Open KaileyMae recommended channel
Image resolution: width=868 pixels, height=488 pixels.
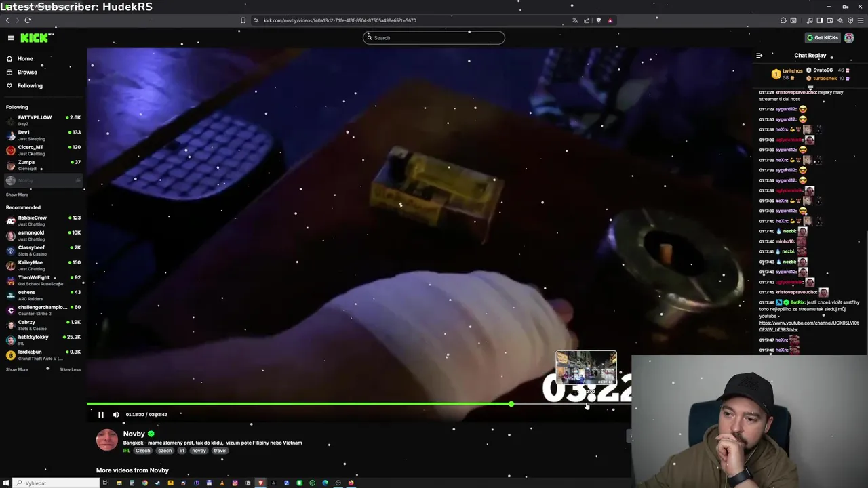coord(43,266)
